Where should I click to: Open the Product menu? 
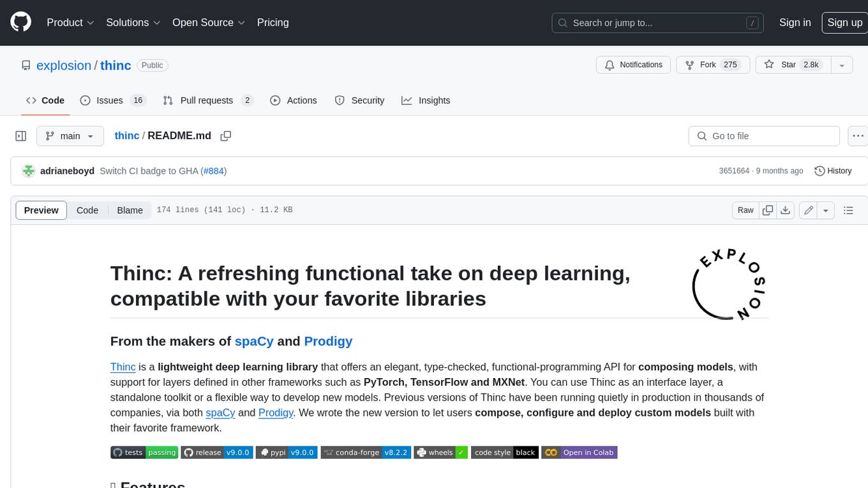point(70,22)
